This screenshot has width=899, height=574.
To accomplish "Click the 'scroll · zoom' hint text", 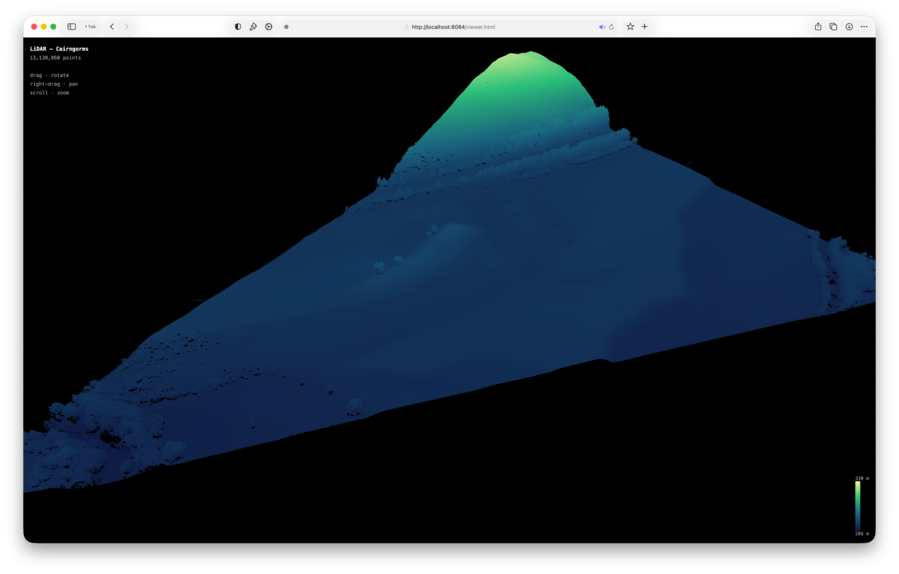I will point(49,93).
